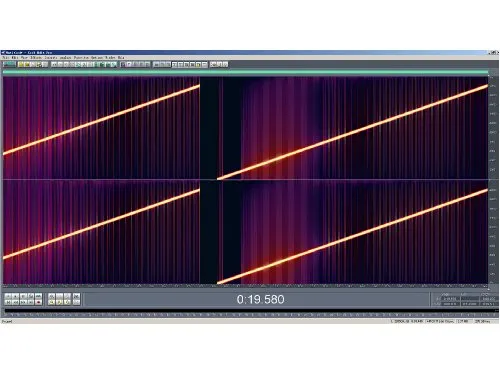Image resolution: width=500 pixels, height=375 pixels.
Task: Click the Zoom In Horizontally magnifier button
Action: pyautogui.click(x=51, y=296)
